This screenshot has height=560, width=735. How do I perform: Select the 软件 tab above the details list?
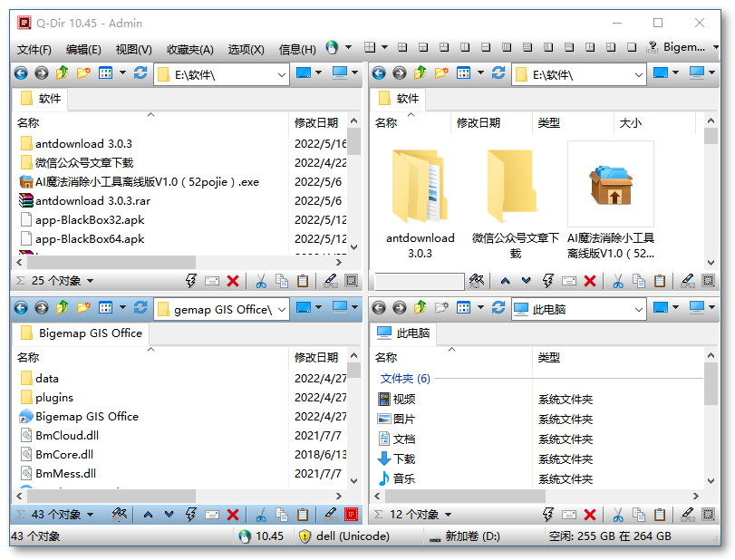[41, 99]
